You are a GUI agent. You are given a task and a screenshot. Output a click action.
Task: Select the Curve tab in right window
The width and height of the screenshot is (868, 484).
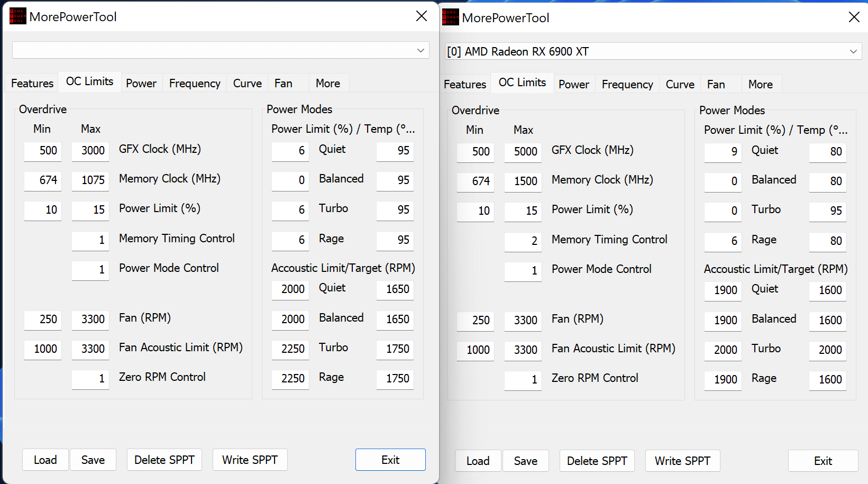pyautogui.click(x=680, y=84)
